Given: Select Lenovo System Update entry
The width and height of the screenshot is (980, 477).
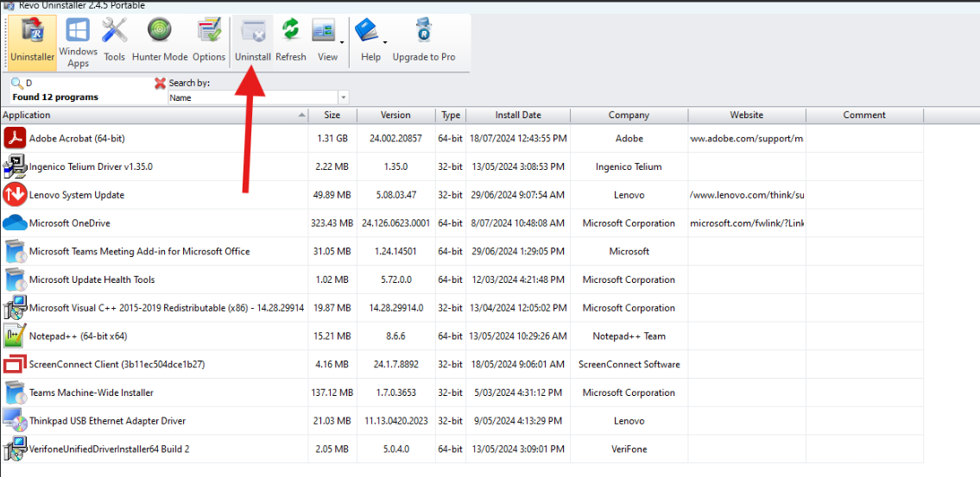Looking at the screenshot, I should (x=463, y=195).
